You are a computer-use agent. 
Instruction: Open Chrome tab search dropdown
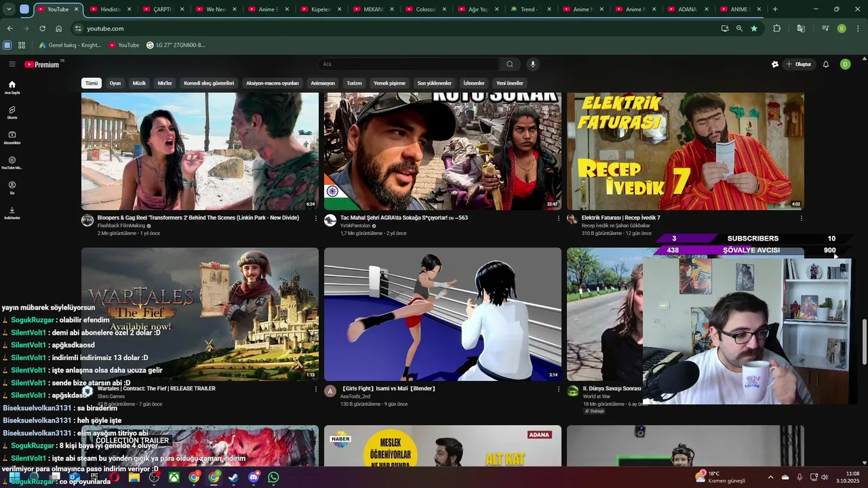[8, 9]
